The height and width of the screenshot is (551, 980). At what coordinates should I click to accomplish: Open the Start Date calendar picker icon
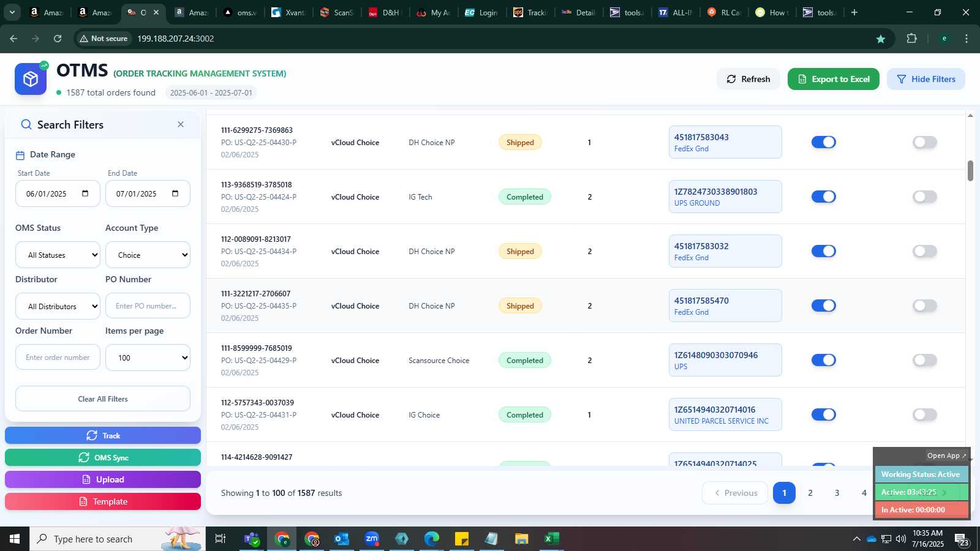point(85,193)
